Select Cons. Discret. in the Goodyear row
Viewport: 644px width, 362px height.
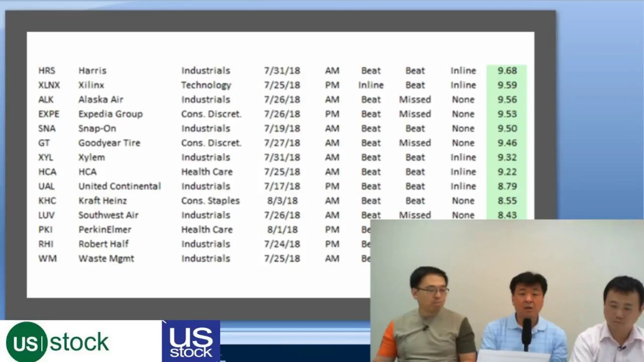click(211, 143)
